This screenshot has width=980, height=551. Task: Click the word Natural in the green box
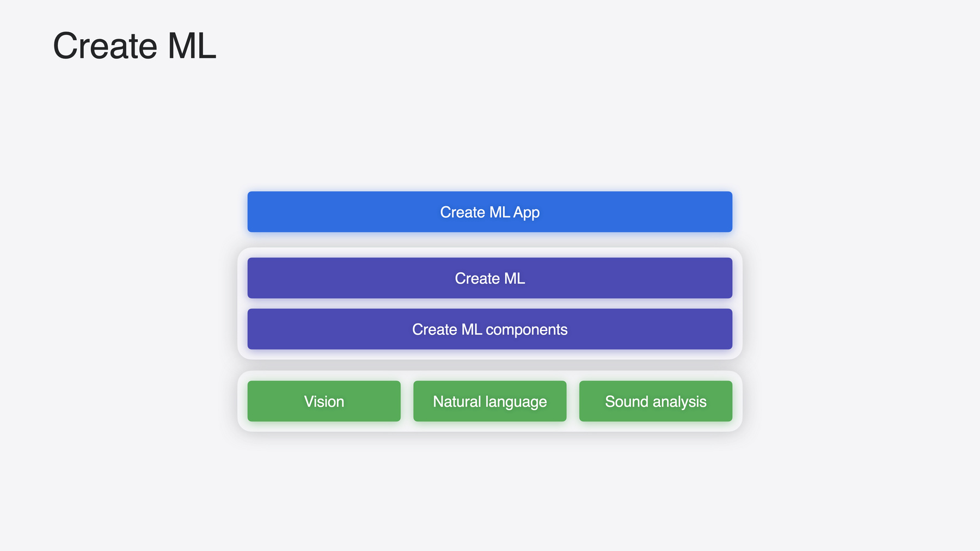pos(457,402)
